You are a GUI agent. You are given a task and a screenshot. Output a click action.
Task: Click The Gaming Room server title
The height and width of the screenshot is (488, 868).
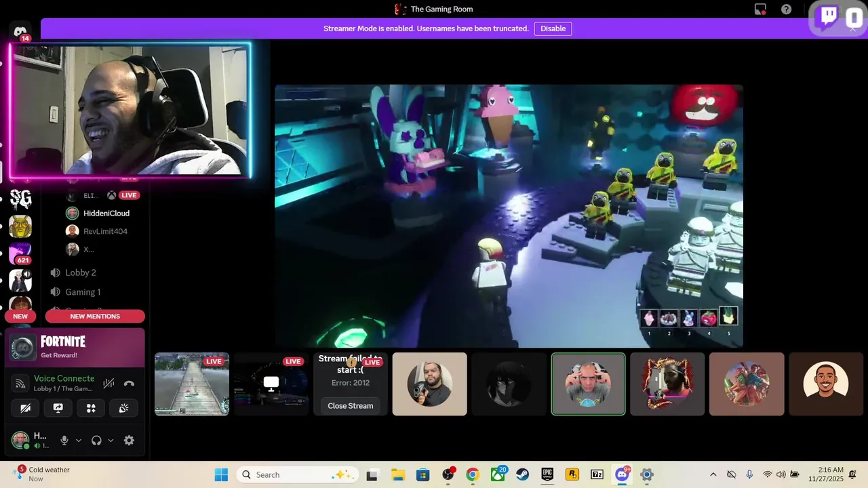point(441,9)
